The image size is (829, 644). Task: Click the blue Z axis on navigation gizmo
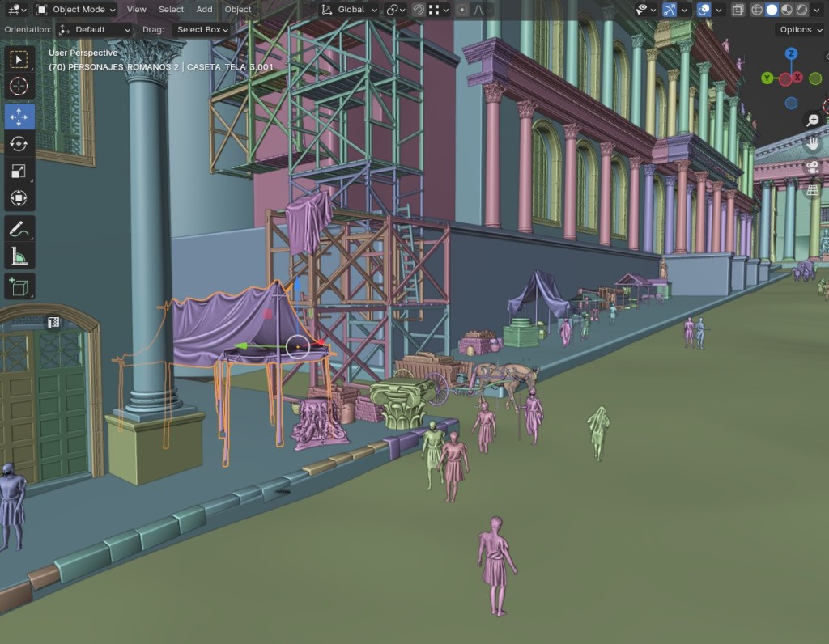point(791,54)
